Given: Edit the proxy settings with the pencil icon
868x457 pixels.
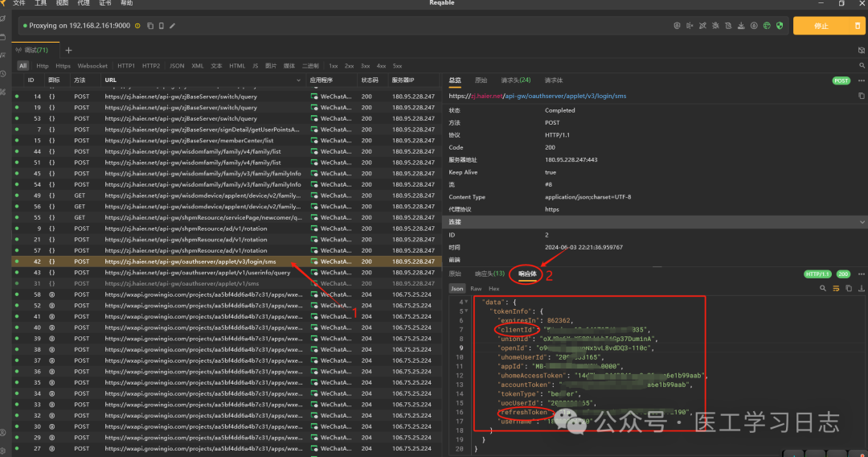Looking at the screenshot, I should [172, 26].
